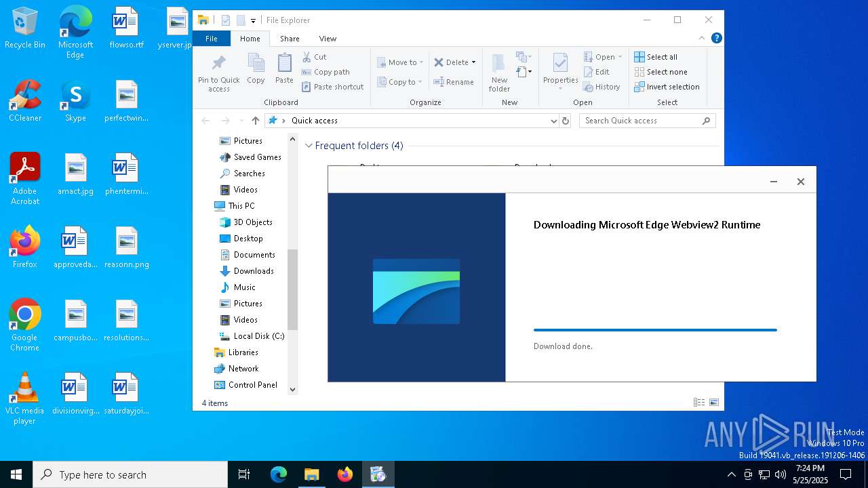The width and height of the screenshot is (868, 488).
Task: Select the flowso.rtf desktop file
Action: coord(126,28)
